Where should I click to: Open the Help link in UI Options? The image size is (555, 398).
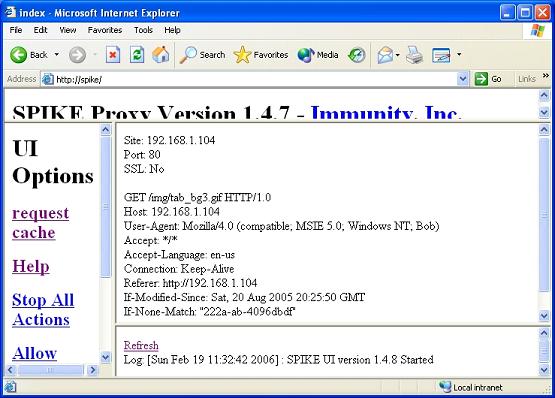coord(31,266)
